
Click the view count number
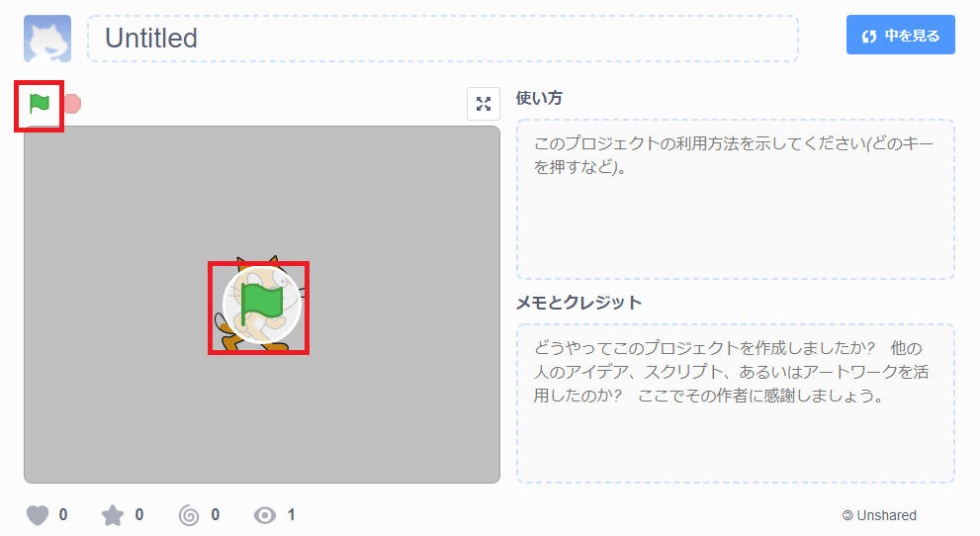coord(292,515)
